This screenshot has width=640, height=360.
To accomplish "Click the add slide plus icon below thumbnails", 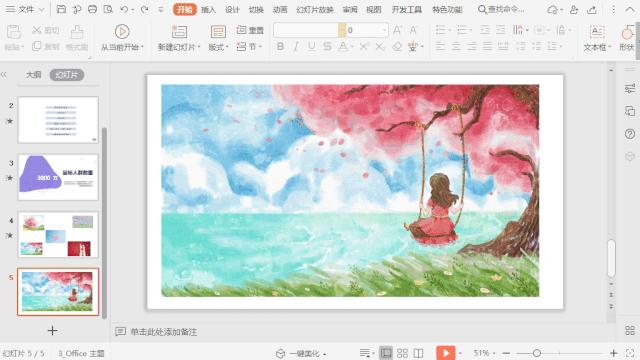I will 52,330.
